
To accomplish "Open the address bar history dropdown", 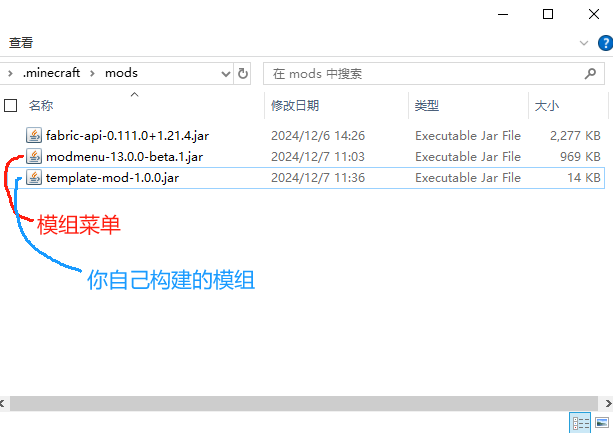I will click(x=226, y=73).
